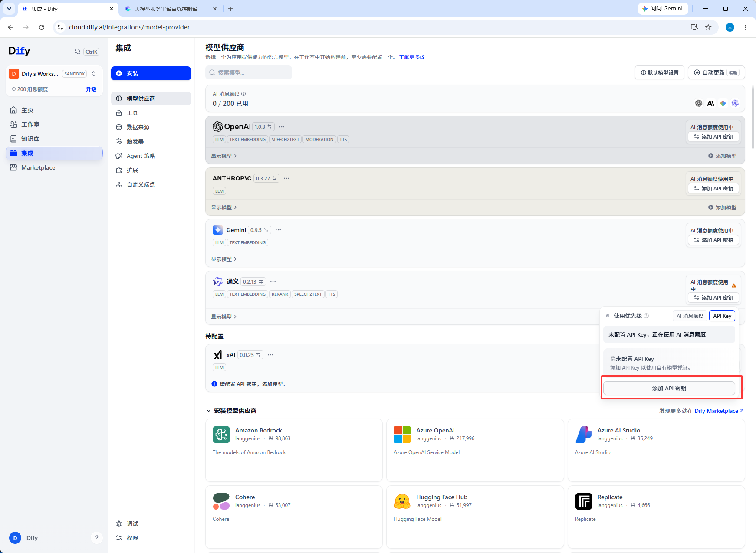
Task: Click the 升级 upgrade link
Action: click(x=91, y=89)
